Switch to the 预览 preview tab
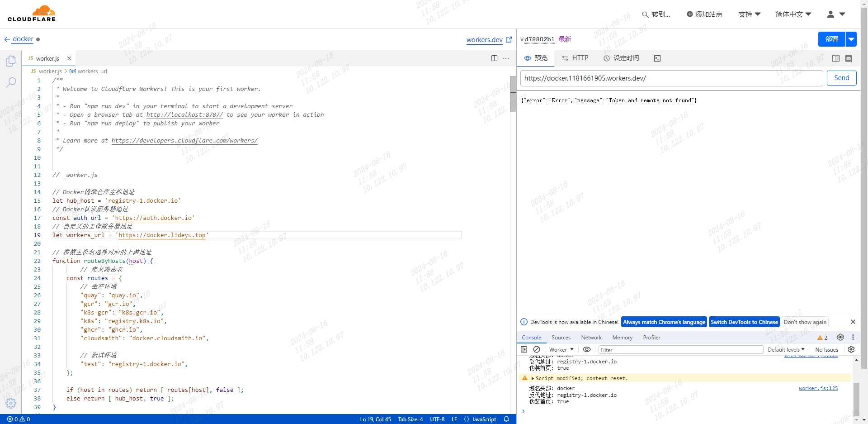 tap(536, 58)
